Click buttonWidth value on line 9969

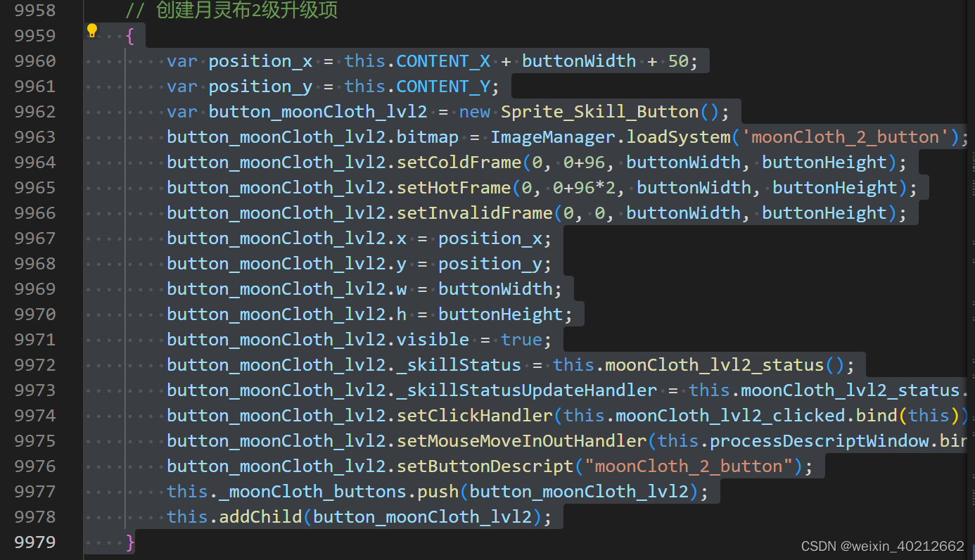(x=495, y=289)
